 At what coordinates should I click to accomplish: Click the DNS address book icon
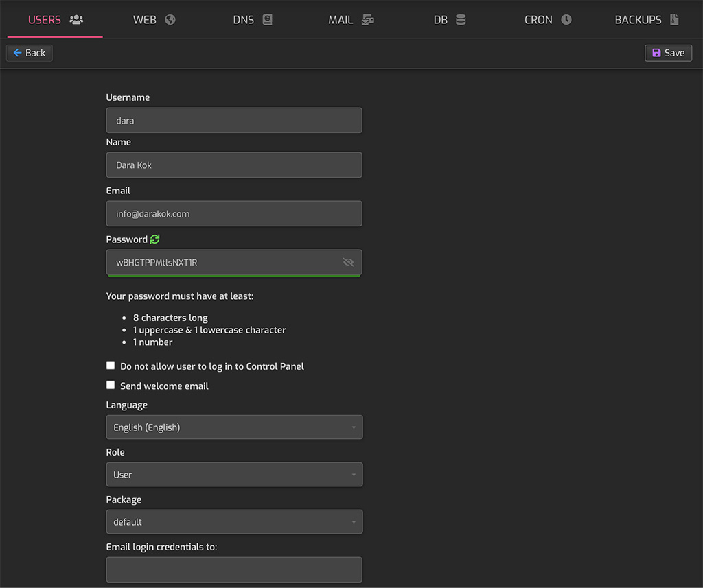click(267, 20)
